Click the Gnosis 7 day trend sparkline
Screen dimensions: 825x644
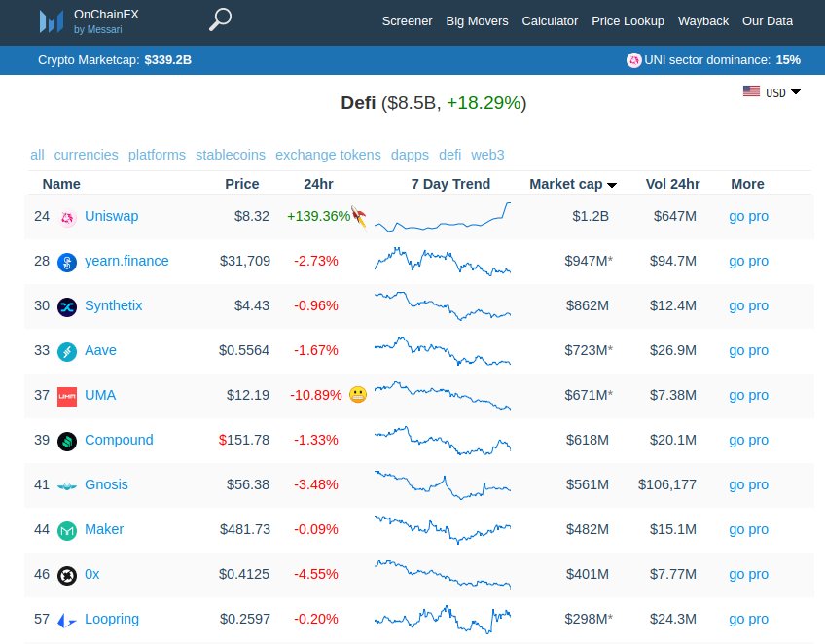(443, 484)
